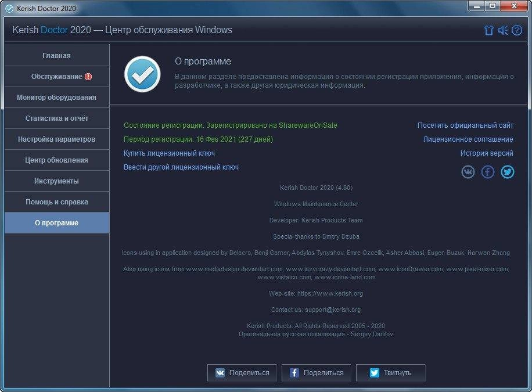Open Монитор оборудования section
The image size is (532, 392).
[x=57, y=98]
